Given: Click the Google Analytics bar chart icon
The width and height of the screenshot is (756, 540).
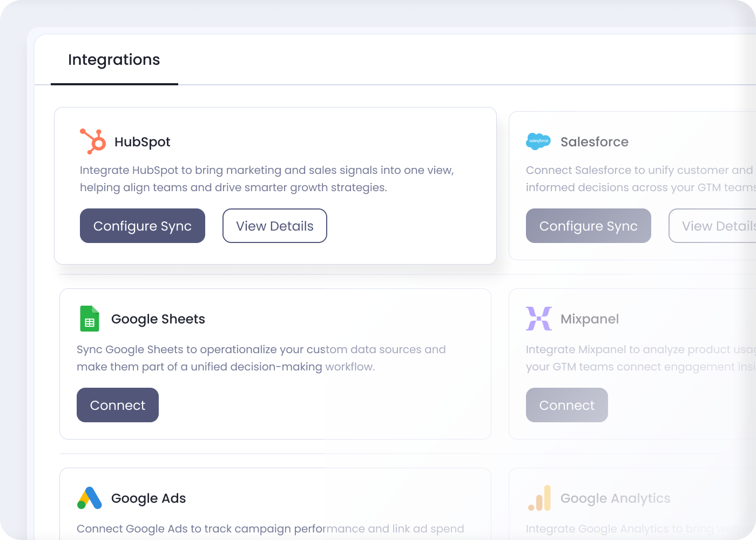Looking at the screenshot, I should click(x=540, y=498).
